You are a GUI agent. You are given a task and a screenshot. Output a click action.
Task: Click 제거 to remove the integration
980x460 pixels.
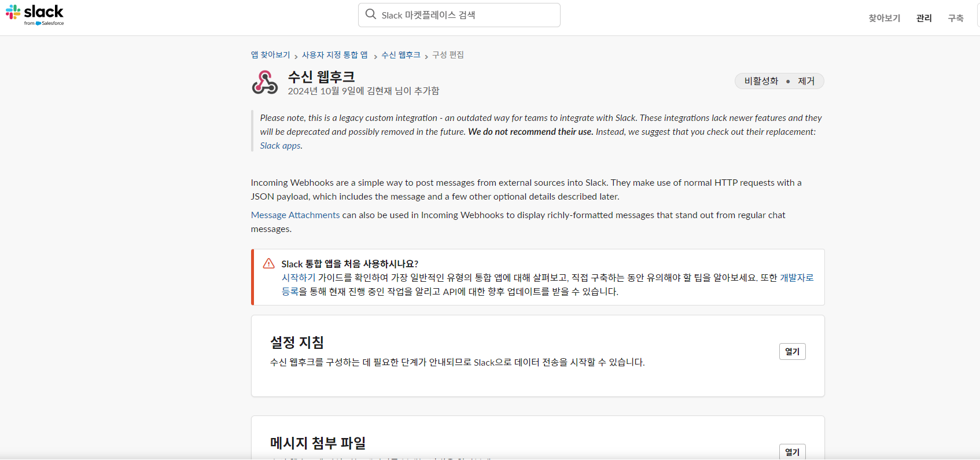click(x=806, y=81)
